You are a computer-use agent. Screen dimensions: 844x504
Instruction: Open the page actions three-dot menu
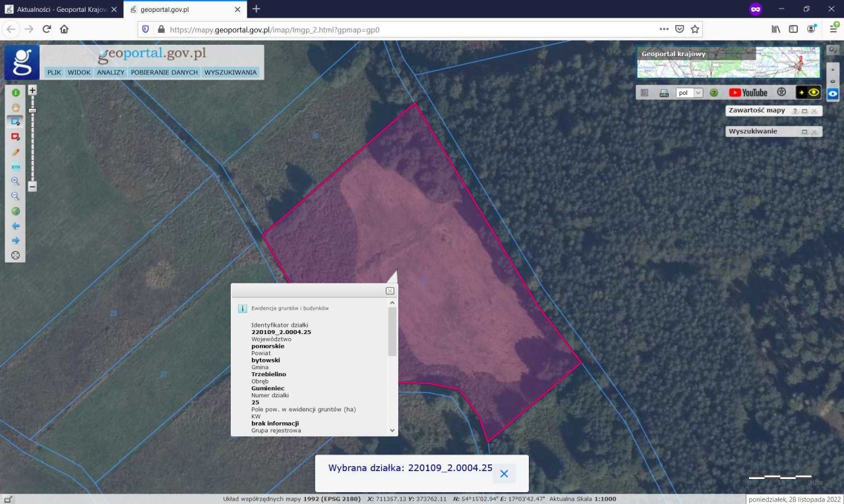664,29
